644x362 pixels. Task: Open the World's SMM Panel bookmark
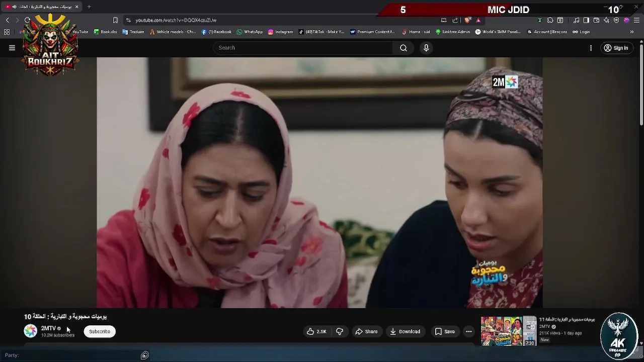498,32
